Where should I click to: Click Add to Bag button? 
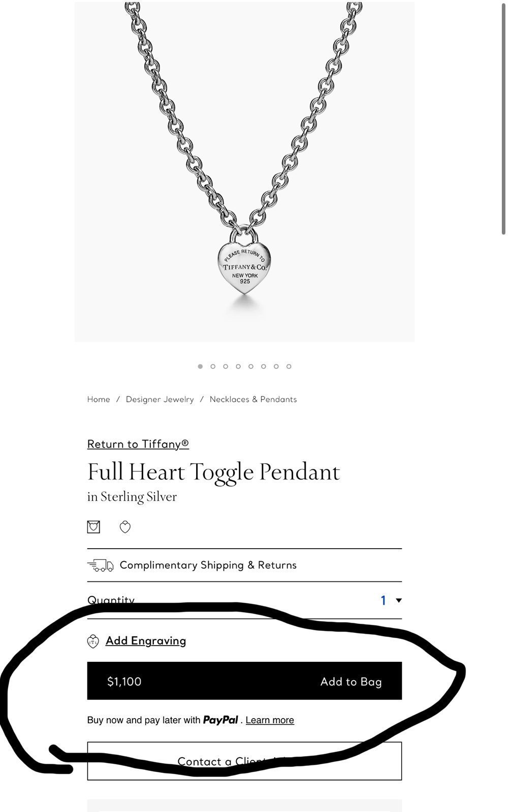(244, 681)
